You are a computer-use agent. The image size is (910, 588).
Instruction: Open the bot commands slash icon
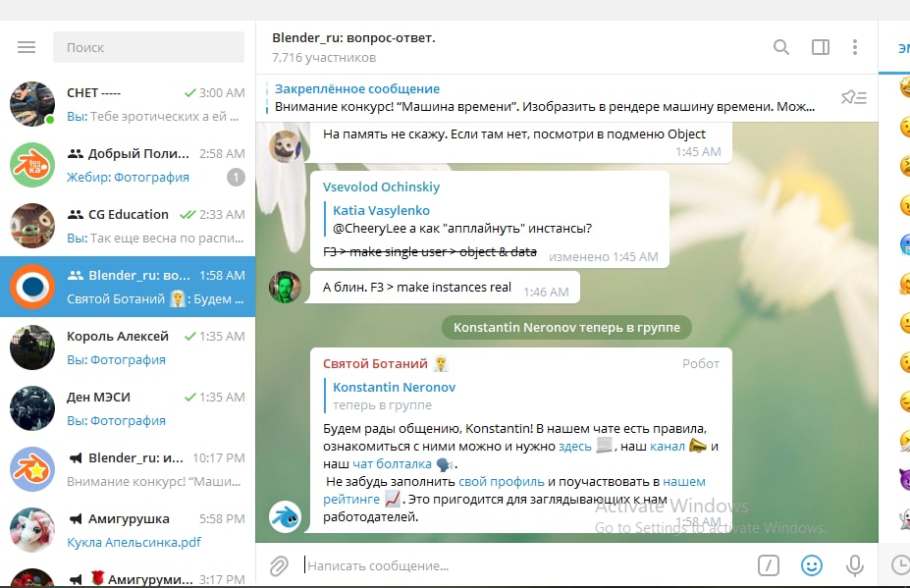(769, 565)
